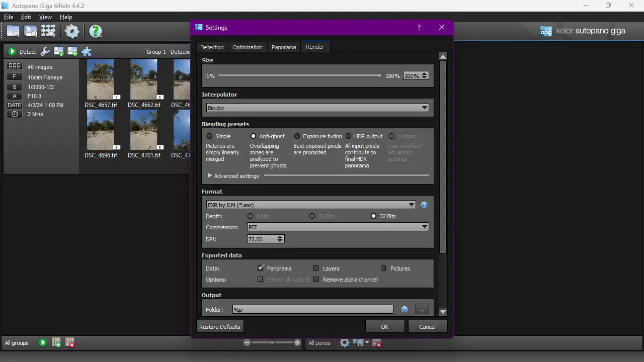
Task: Open settings gear in main toolbar
Action: tap(72, 31)
